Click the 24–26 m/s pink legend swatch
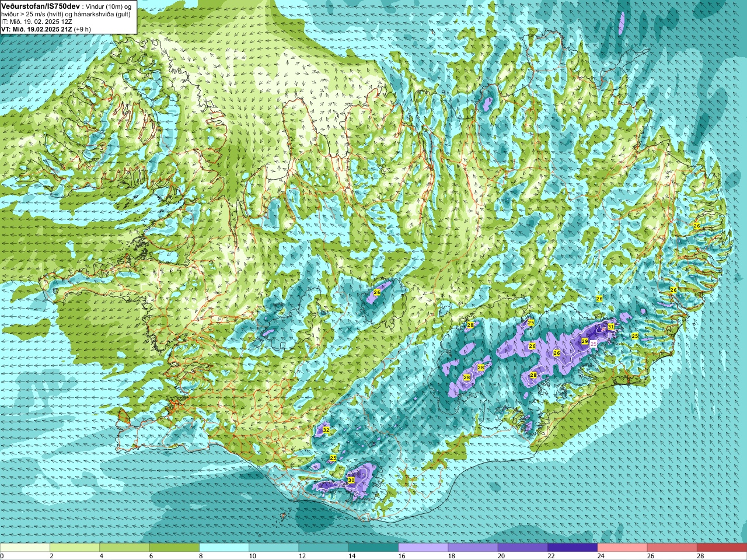 (622, 548)
